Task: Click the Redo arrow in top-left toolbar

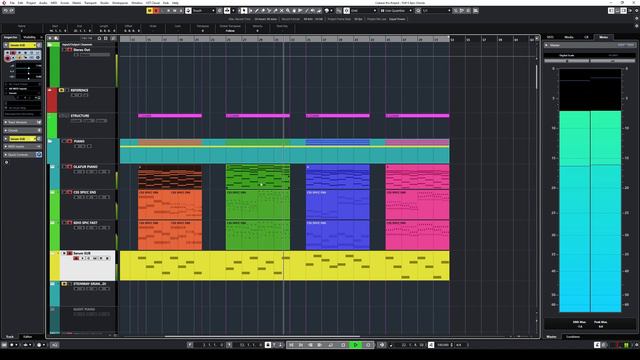Action: click(x=12, y=11)
